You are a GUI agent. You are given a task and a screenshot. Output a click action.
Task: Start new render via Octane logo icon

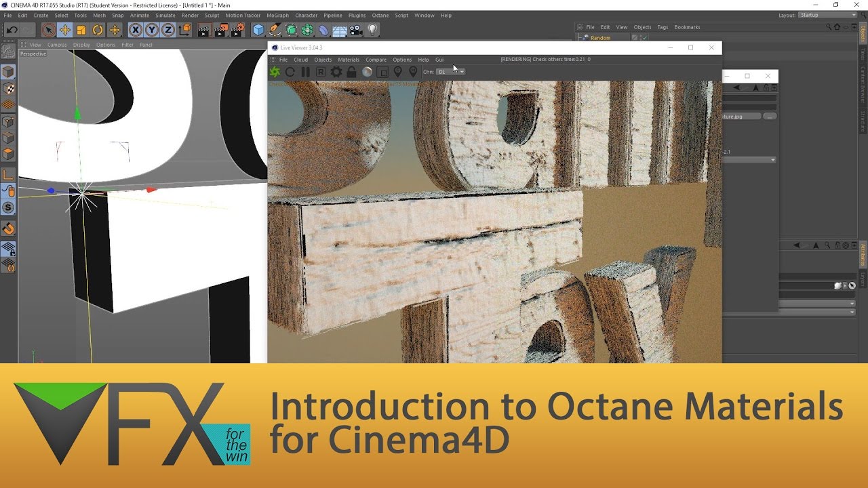pos(275,72)
